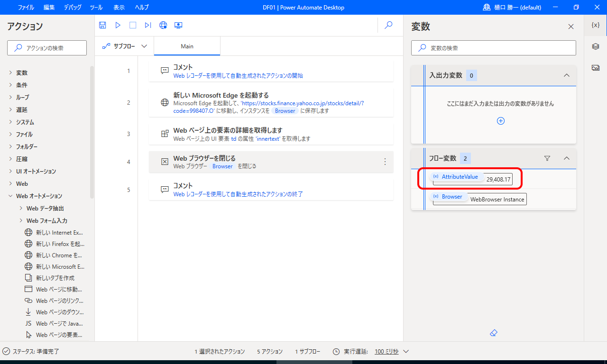Save the flow with the floppy disk icon
This screenshot has height=364, width=607.
(102, 25)
